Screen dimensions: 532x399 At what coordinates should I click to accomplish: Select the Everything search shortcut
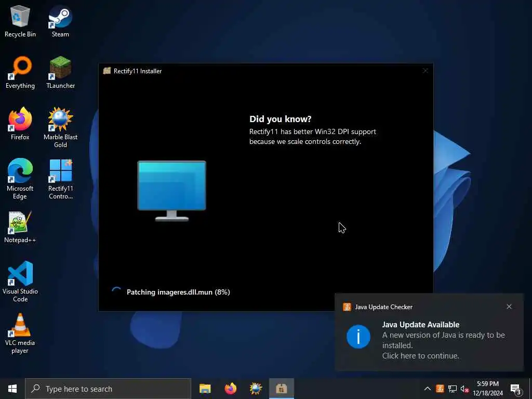[x=20, y=73]
